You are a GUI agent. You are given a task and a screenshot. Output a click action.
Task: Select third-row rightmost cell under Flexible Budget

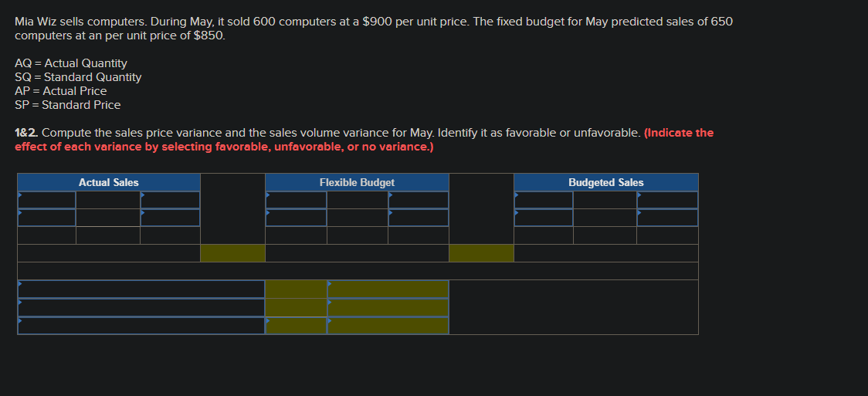419,235
